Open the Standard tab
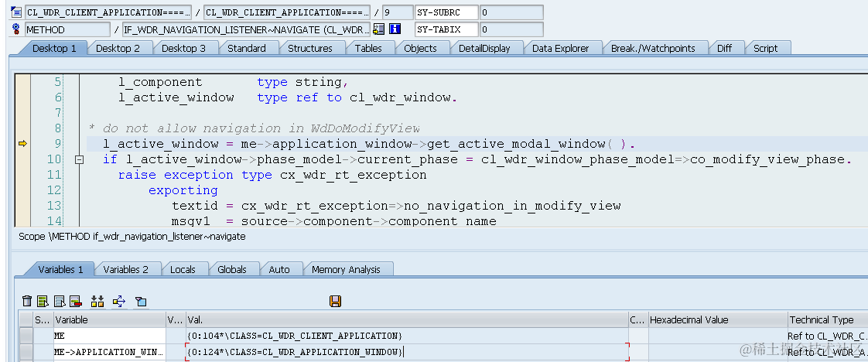 246,48
